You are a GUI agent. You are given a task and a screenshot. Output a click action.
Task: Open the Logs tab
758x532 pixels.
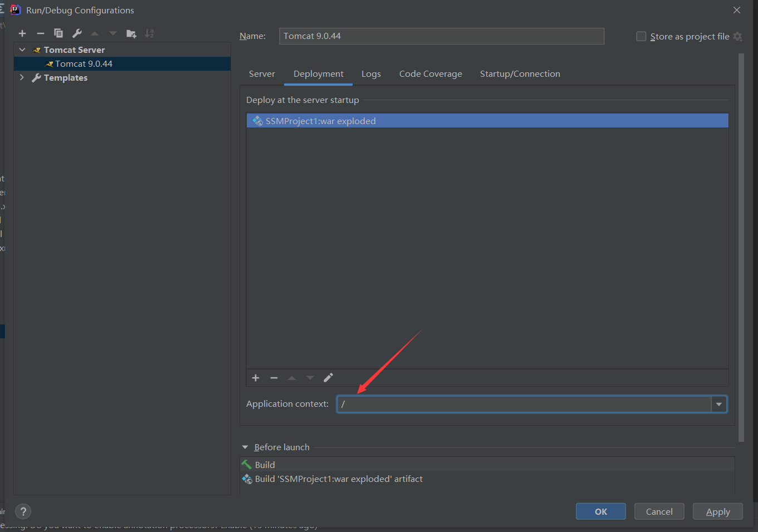371,74
